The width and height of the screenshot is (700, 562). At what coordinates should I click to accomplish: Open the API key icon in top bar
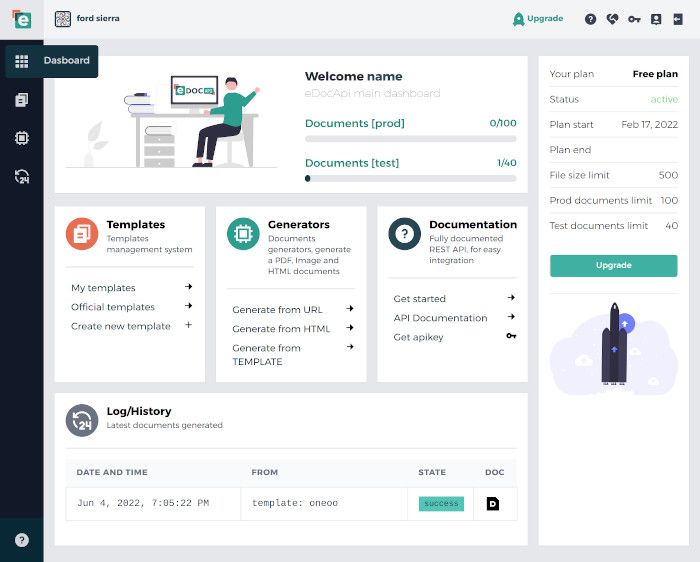tap(634, 19)
